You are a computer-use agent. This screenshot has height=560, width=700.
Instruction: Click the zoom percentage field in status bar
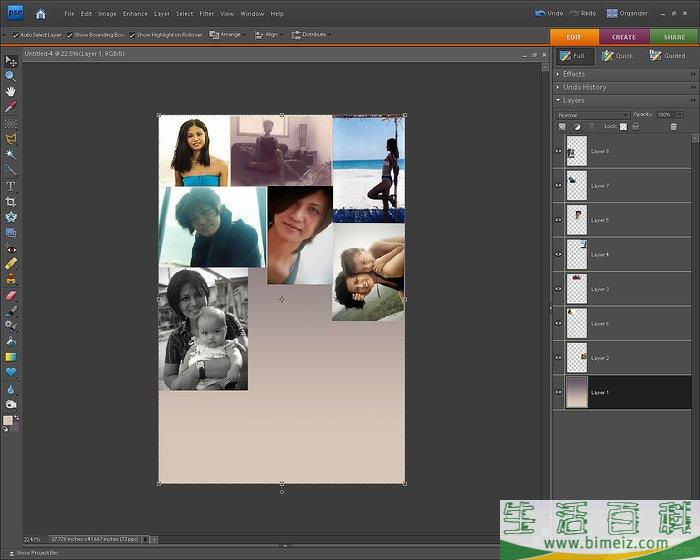(32, 539)
